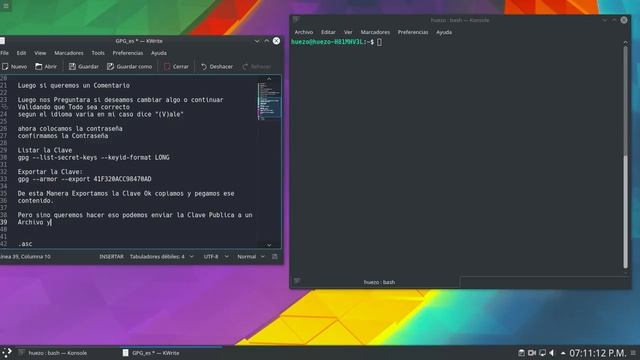Open Konsole's Archivo menu
This screenshot has width=640, height=360.
304,32
